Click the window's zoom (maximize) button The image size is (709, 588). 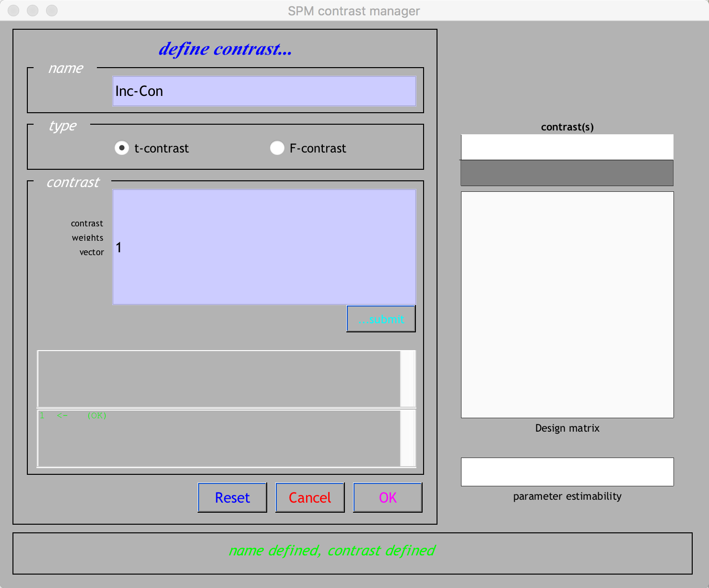[x=52, y=11]
